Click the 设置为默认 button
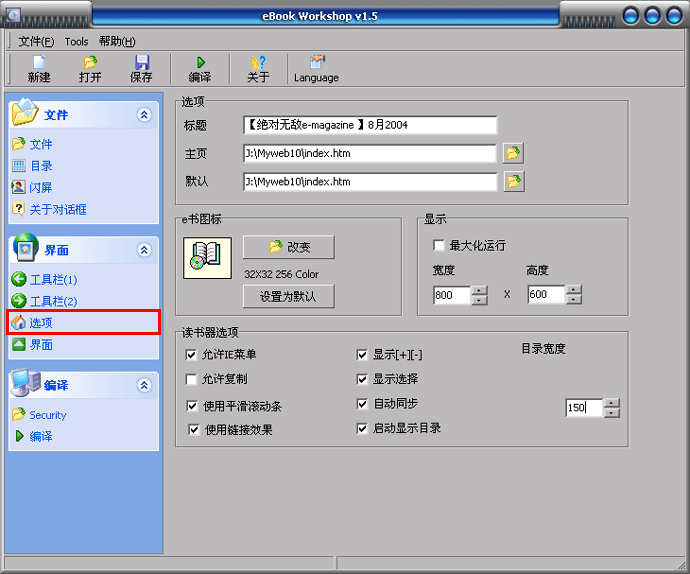Viewport: 690px width, 574px height. click(288, 296)
